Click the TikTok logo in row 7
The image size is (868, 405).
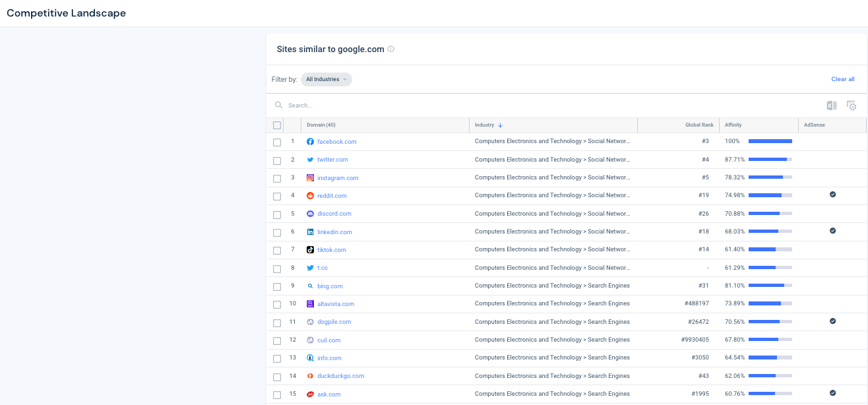point(310,249)
